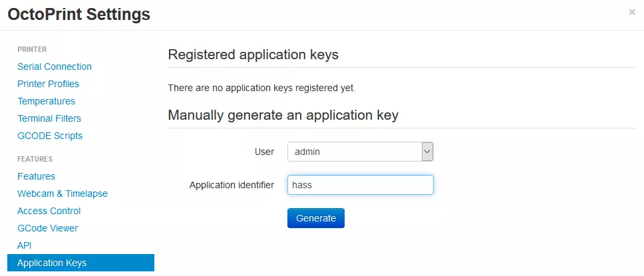
Task: Select Temperatures in the sidebar
Action: point(46,101)
